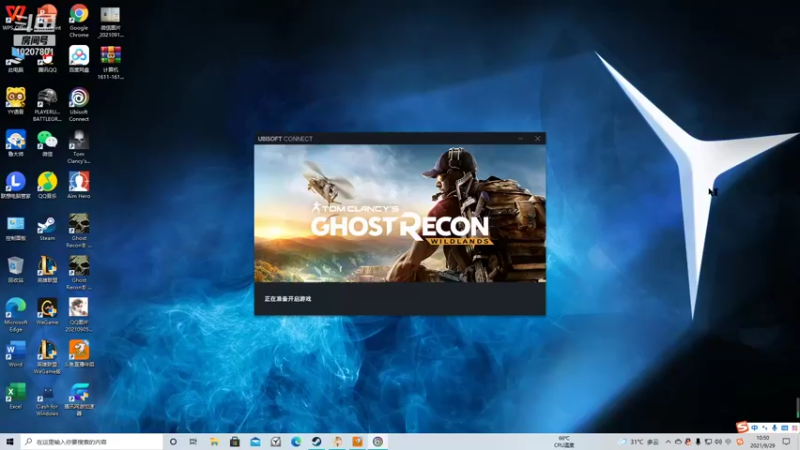800x450 pixels.
Task: Open the Clash for Windows shortcut
Action: pyautogui.click(x=47, y=399)
